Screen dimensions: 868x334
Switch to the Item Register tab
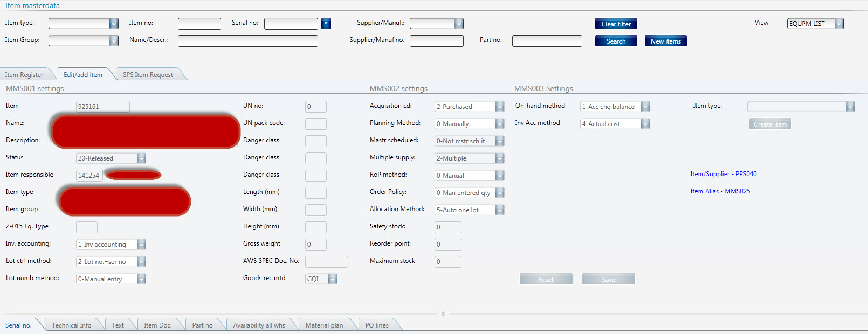[x=24, y=75]
